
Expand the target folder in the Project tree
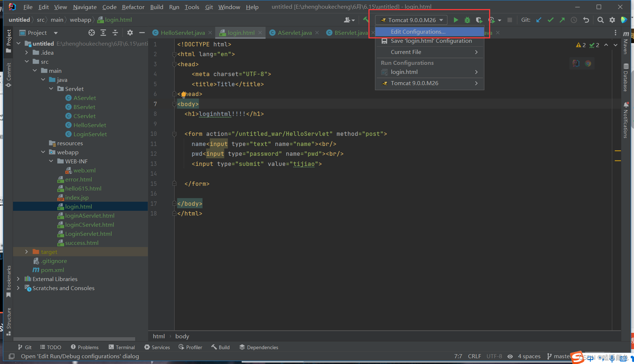pos(26,251)
